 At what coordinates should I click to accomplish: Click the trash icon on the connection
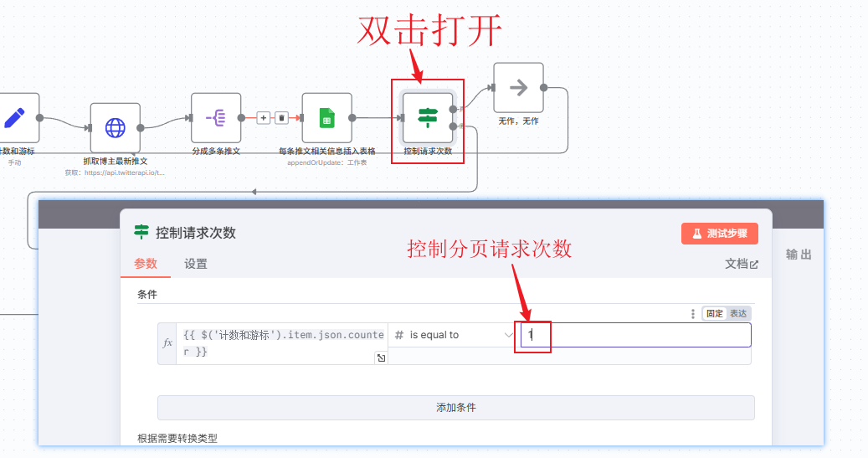282,117
